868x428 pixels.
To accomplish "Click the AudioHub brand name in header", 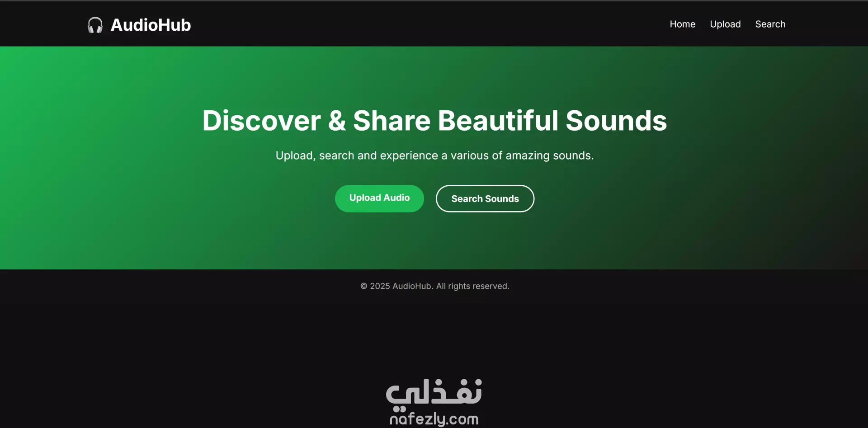I will pyautogui.click(x=151, y=25).
